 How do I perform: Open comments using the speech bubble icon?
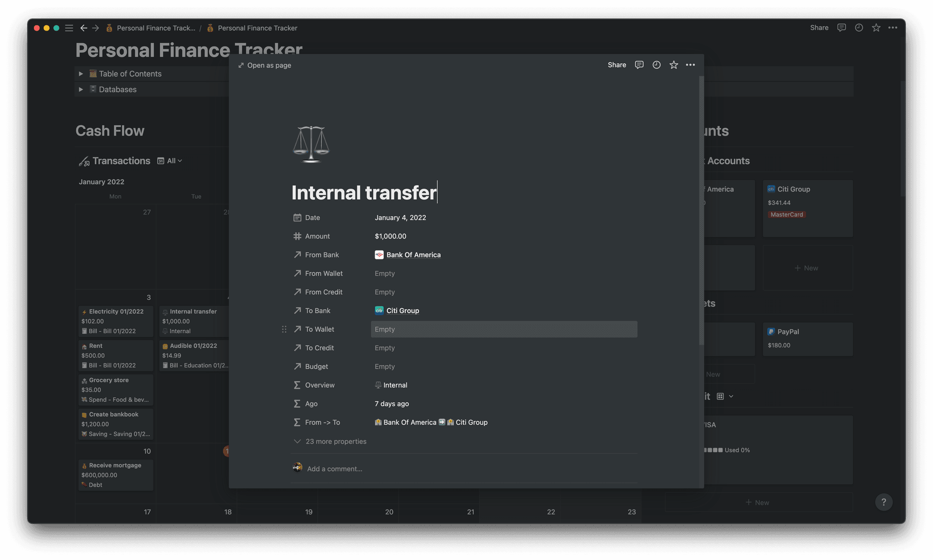pos(639,65)
